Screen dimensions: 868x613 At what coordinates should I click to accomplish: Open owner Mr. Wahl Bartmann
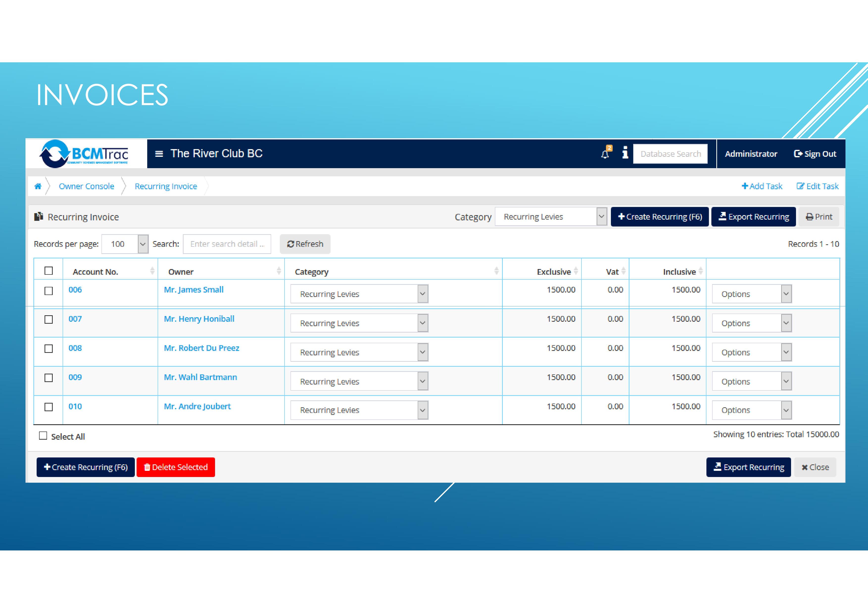tap(200, 377)
